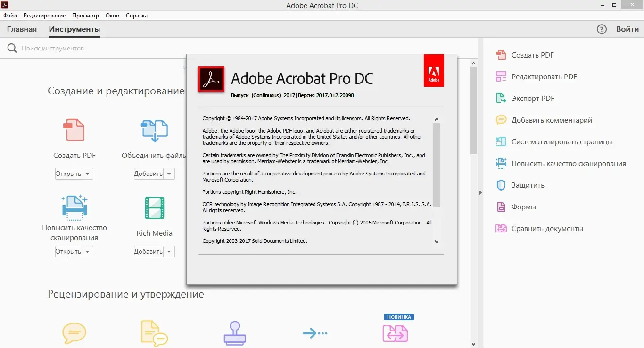Click the pink compare icon marked НОВИНКА
Screen dimensions: 644x348
[x=395, y=333]
